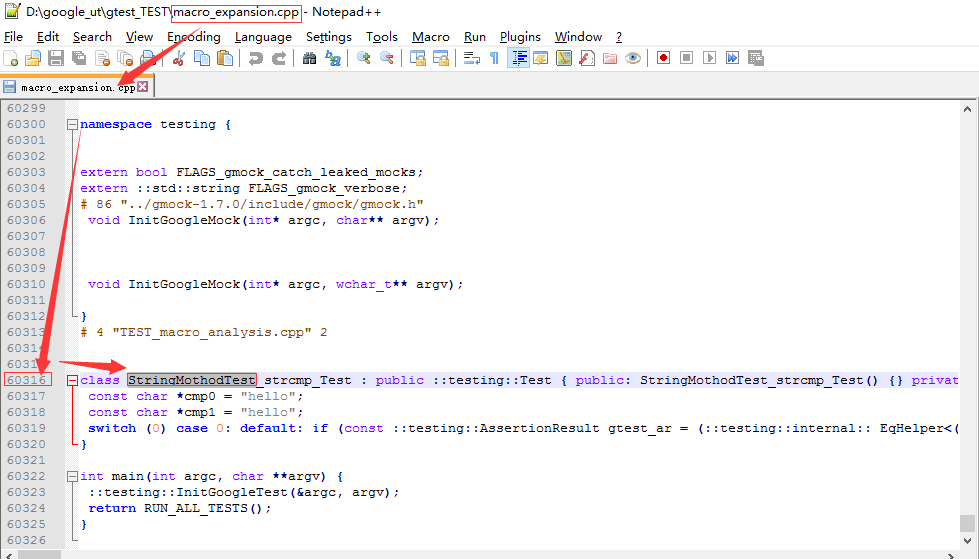The width and height of the screenshot is (979, 559).
Task: Click line number 60322 in the margin
Action: (x=26, y=476)
